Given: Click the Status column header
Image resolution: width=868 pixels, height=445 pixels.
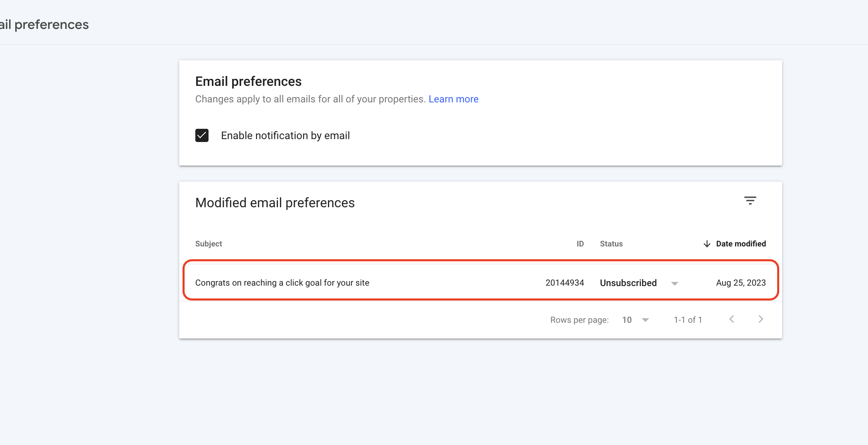Looking at the screenshot, I should coord(611,244).
